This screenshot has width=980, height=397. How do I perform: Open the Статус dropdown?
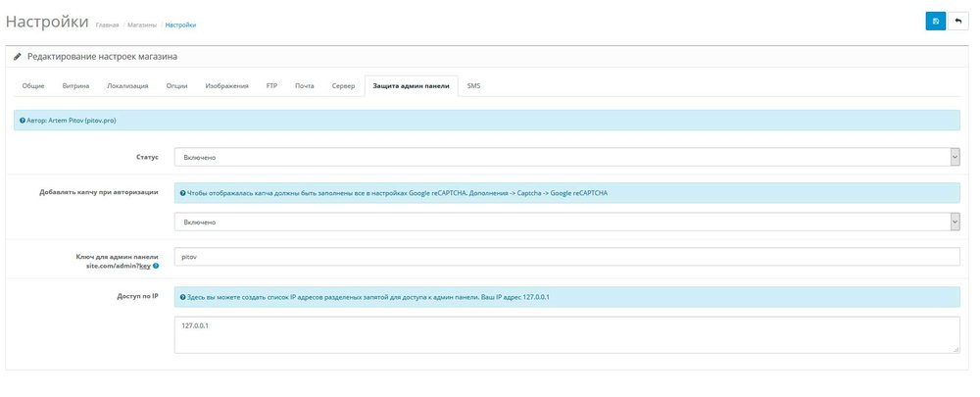566,157
